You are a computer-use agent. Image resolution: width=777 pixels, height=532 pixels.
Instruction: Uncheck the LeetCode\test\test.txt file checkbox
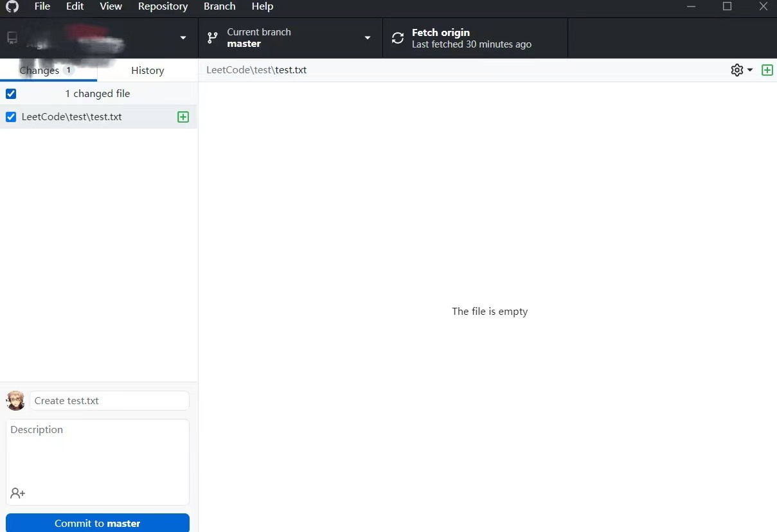[x=11, y=116]
